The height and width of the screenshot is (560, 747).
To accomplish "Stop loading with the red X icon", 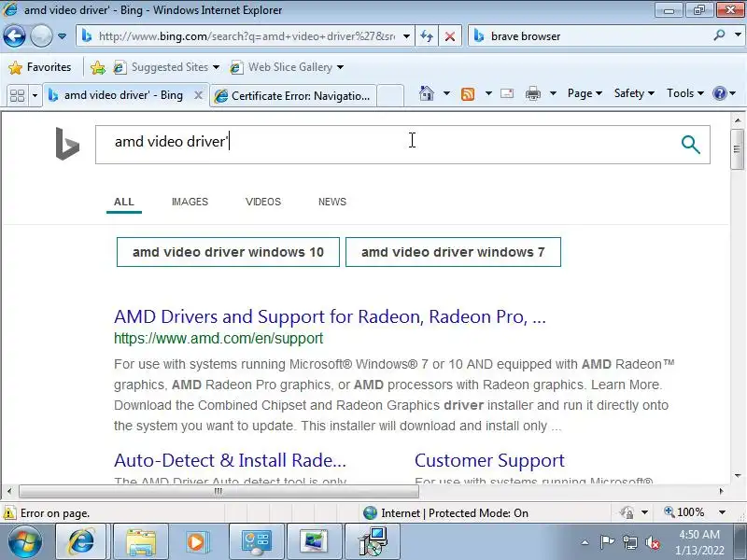I will pyautogui.click(x=449, y=36).
